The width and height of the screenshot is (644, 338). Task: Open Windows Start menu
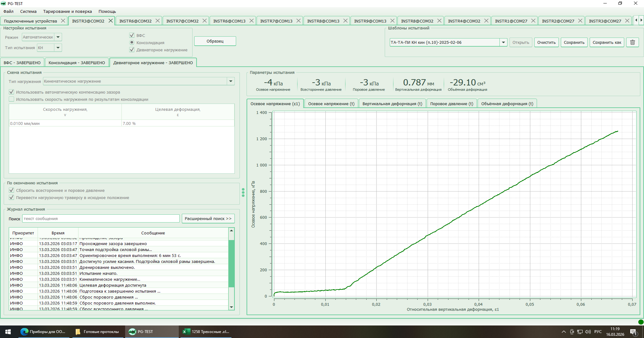pyautogui.click(x=8, y=332)
